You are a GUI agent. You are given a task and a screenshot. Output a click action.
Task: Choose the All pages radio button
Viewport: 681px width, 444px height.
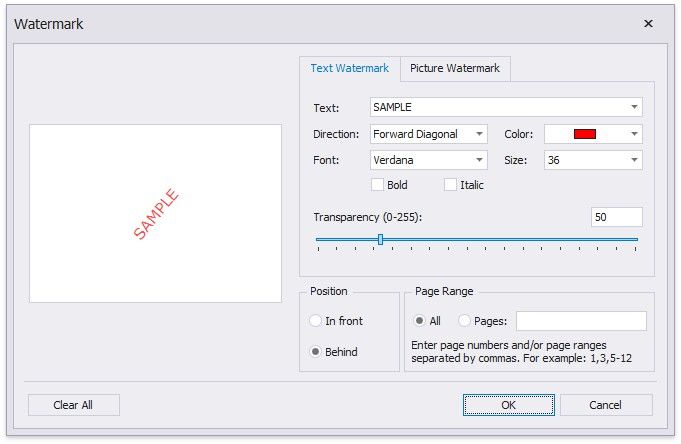pos(420,321)
